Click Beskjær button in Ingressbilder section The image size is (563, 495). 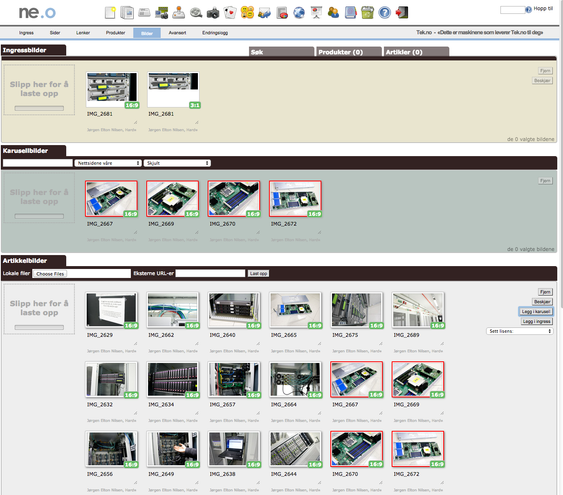click(x=542, y=80)
